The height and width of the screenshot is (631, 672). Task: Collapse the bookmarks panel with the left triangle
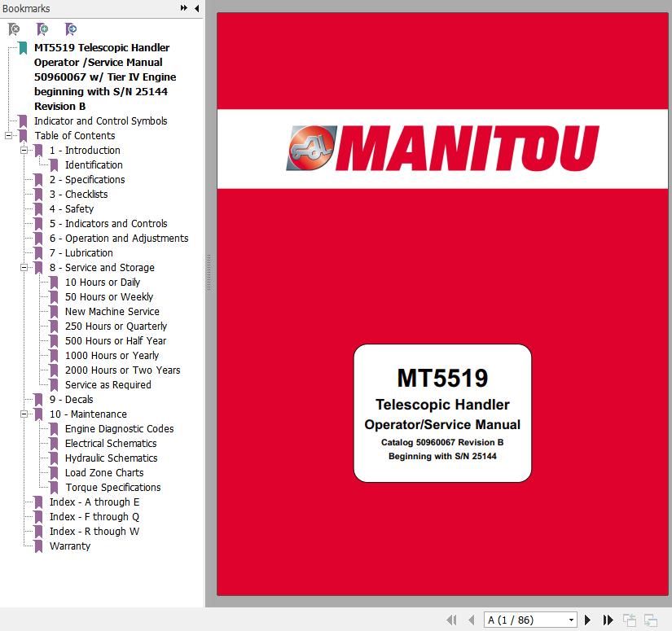coord(197,8)
